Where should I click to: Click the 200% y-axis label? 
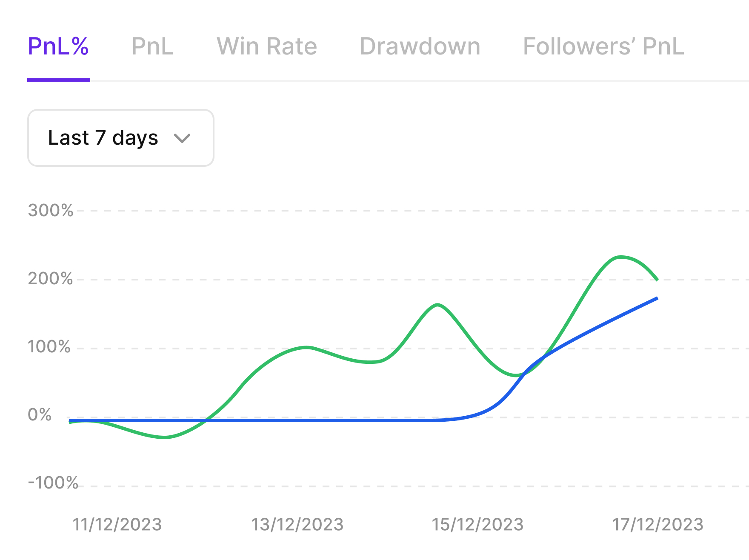50,279
